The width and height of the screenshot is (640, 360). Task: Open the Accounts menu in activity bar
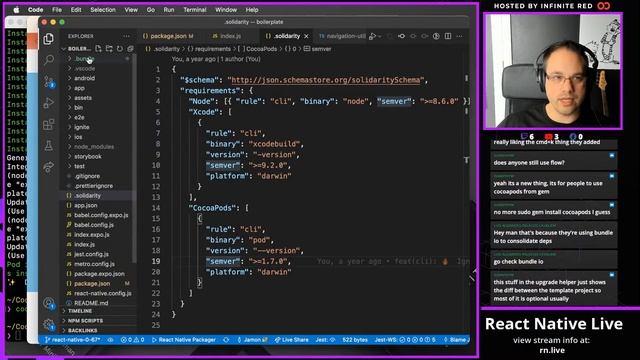(49, 303)
